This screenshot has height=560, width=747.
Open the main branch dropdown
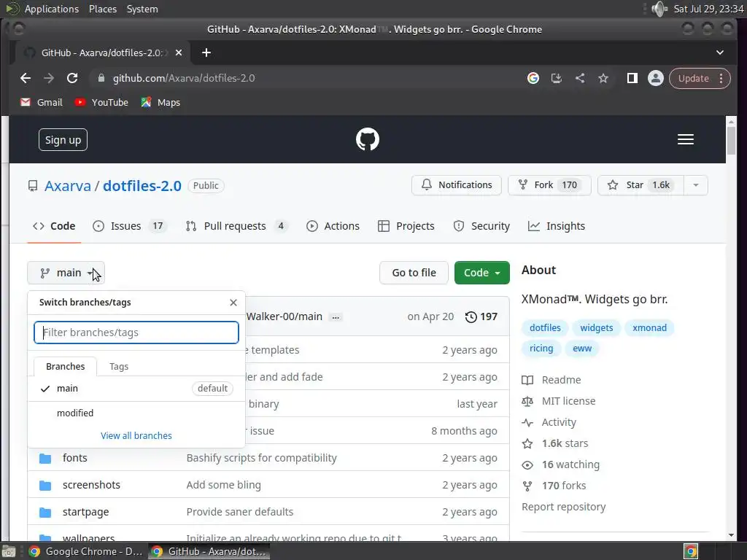click(66, 273)
